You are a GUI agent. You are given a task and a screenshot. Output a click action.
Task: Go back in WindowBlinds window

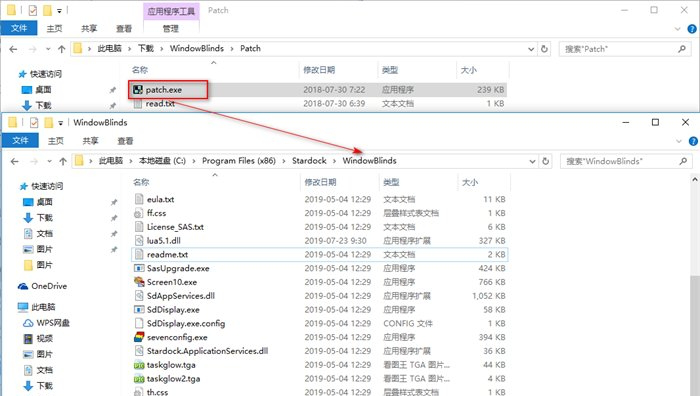tap(14, 161)
